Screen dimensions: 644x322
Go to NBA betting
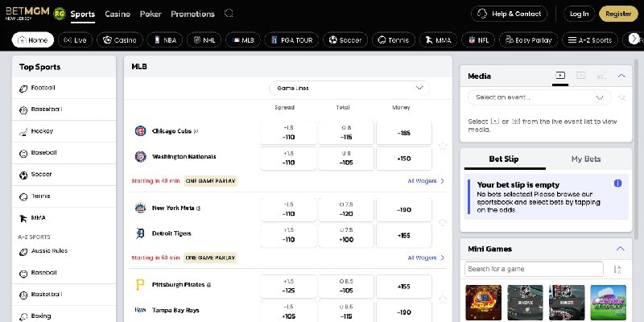pyautogui.click(x=165, y=39)
